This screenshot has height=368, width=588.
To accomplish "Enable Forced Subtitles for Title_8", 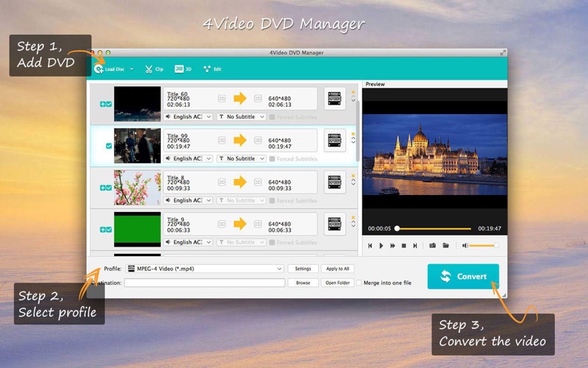I will (272, 200).
